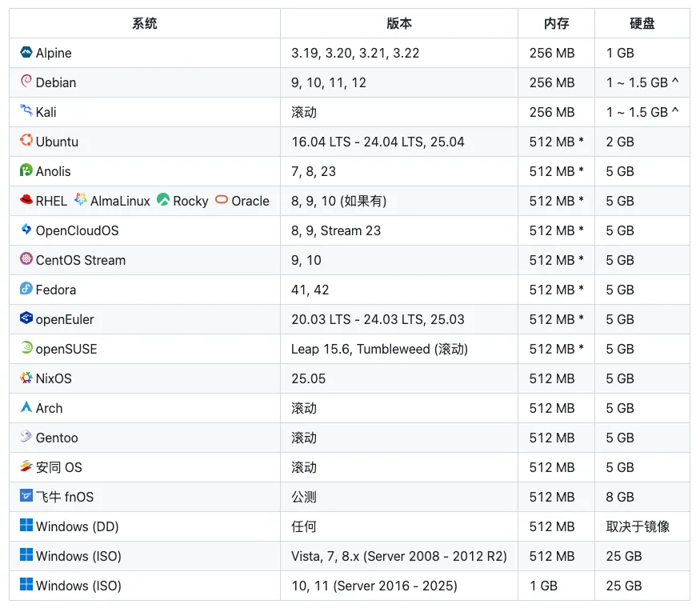
Task: Select the openEuler name text
Action: point(65,320)
